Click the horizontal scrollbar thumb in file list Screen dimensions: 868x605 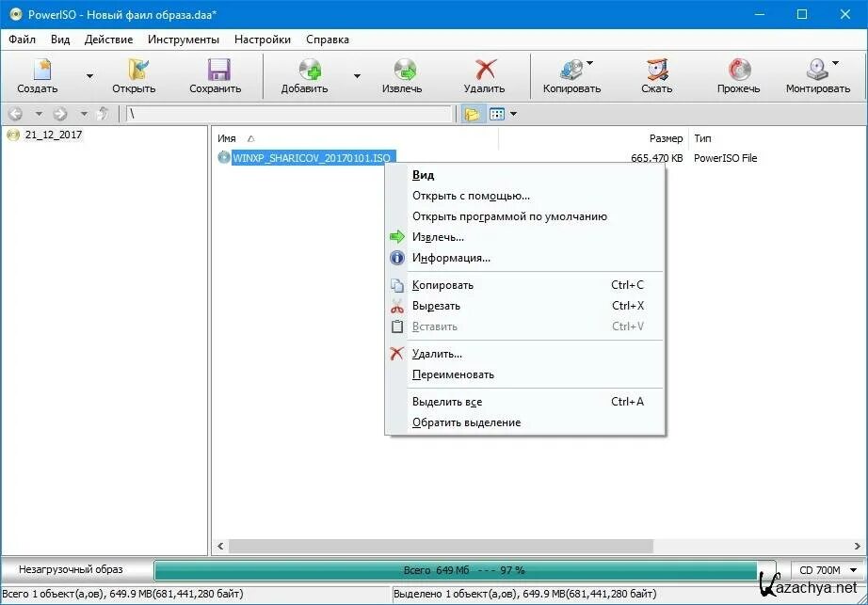[x=442, y=547]
